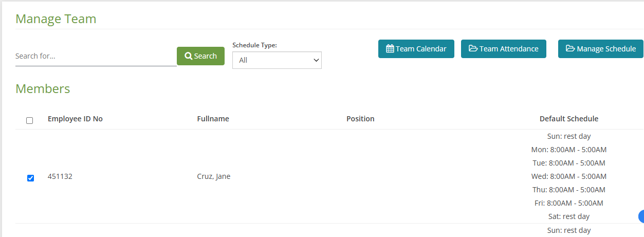Screen dimensions: 644x237
Task: Open Team Calendar
Action: 416,49
